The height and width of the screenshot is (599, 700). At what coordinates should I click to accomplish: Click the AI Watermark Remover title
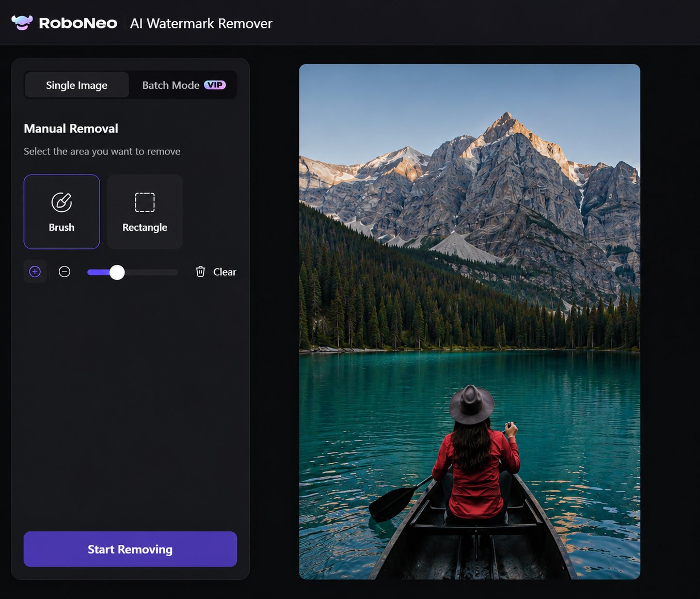tap(201, 23)
